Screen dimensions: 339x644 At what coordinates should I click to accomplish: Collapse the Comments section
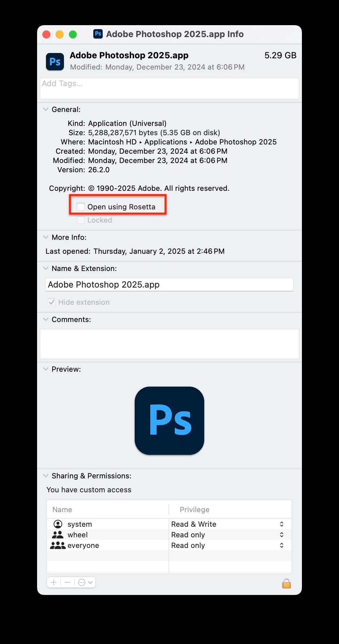[x=46, y=319]
